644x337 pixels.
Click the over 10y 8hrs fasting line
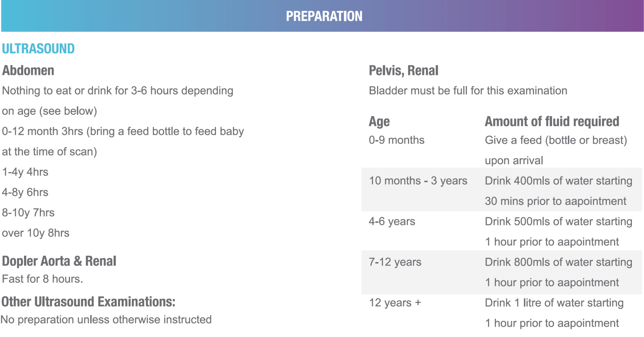point(36,233)
